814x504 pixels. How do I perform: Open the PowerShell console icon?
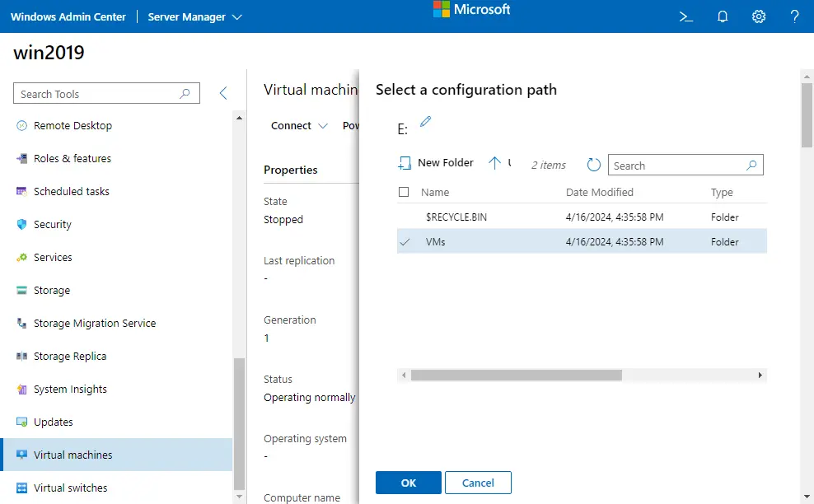coord(685,16)
